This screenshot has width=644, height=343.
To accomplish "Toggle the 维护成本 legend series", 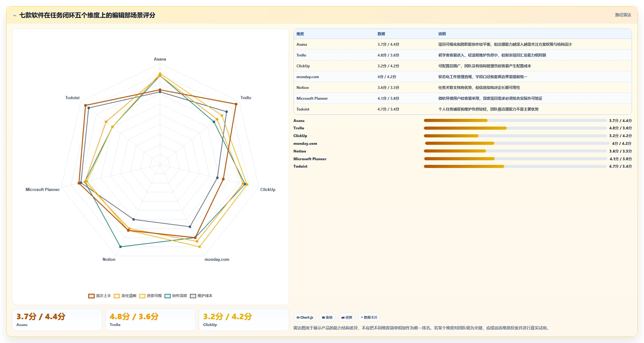I will [x=201, y=296].
